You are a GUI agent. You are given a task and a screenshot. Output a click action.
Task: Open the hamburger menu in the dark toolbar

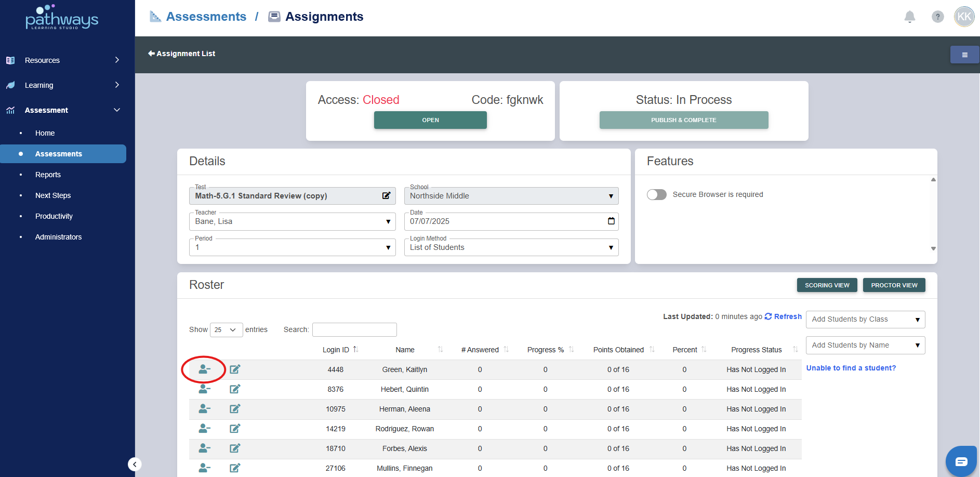[x=964, y=55]
